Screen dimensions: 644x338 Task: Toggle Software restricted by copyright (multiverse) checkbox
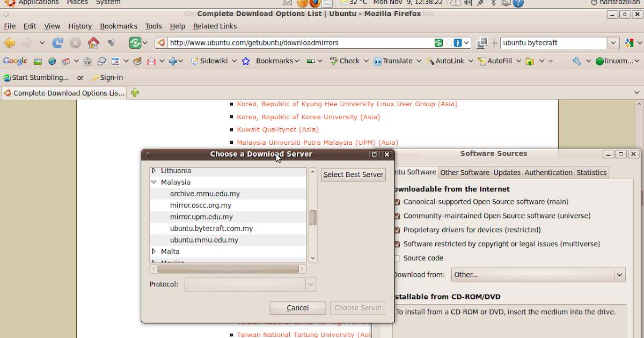[397, 244]
